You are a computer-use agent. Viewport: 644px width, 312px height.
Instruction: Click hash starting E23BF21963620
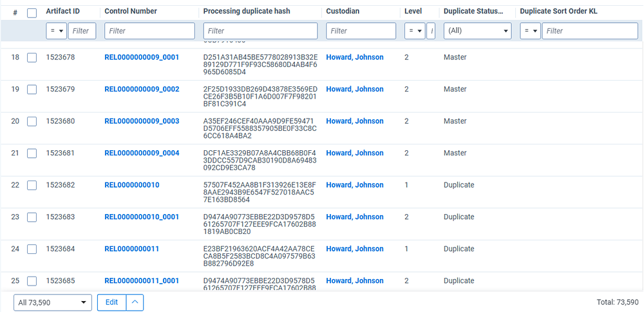pos(260,256)
